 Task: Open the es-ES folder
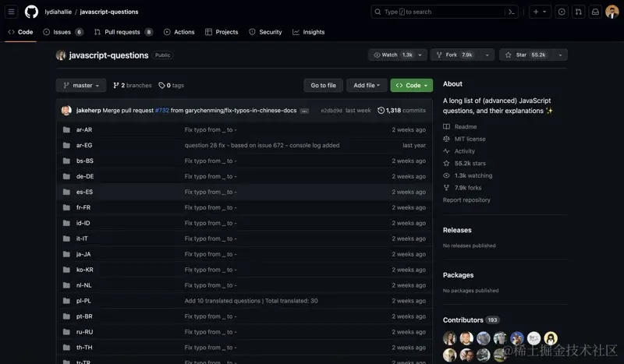point(84,192)
